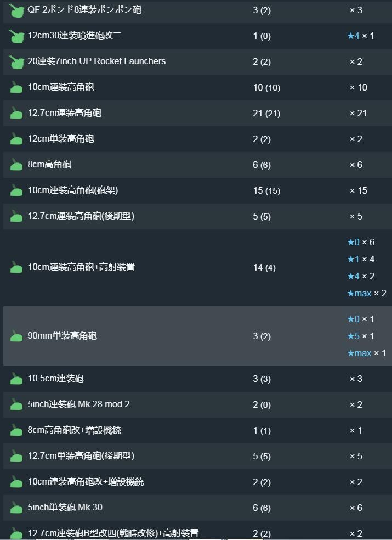The height and width of the screenshot is (540, 392).
Task: Select the ★1 × 4 improvement level entry
Action: 361,260
